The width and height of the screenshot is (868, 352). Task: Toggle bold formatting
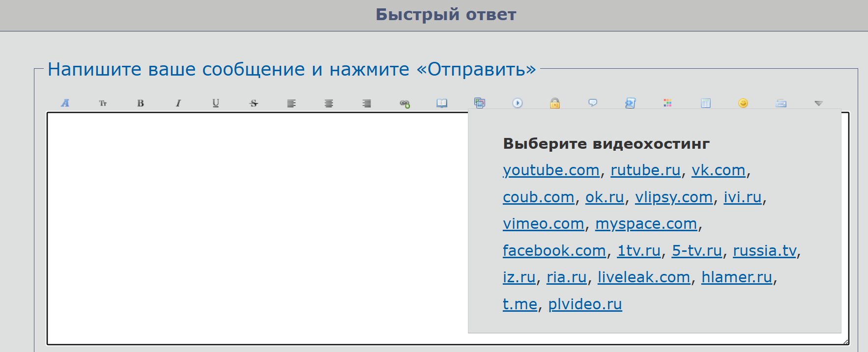click(x=141, y=103)
